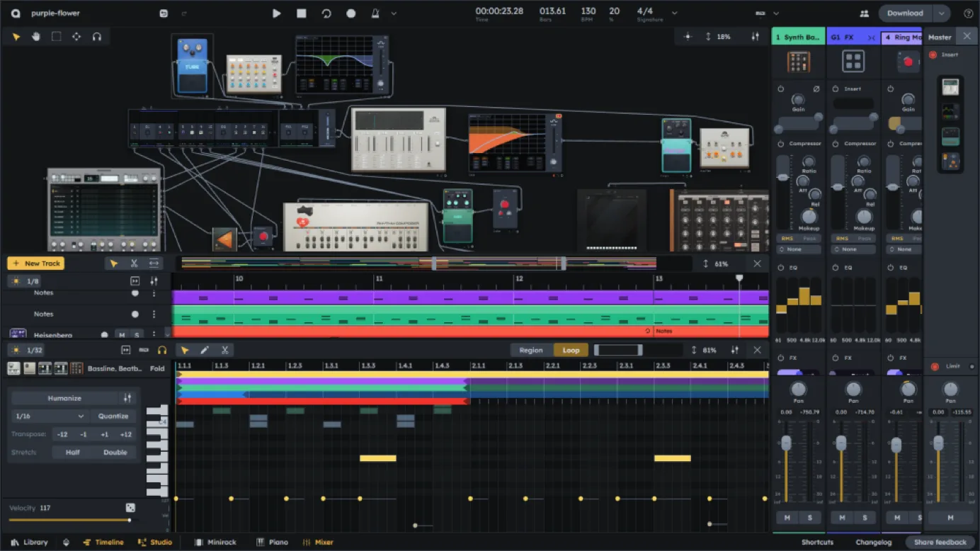
Task: Toggle note editor headphones audition icon
Action: pyautogui.click(x=162, y=350)
